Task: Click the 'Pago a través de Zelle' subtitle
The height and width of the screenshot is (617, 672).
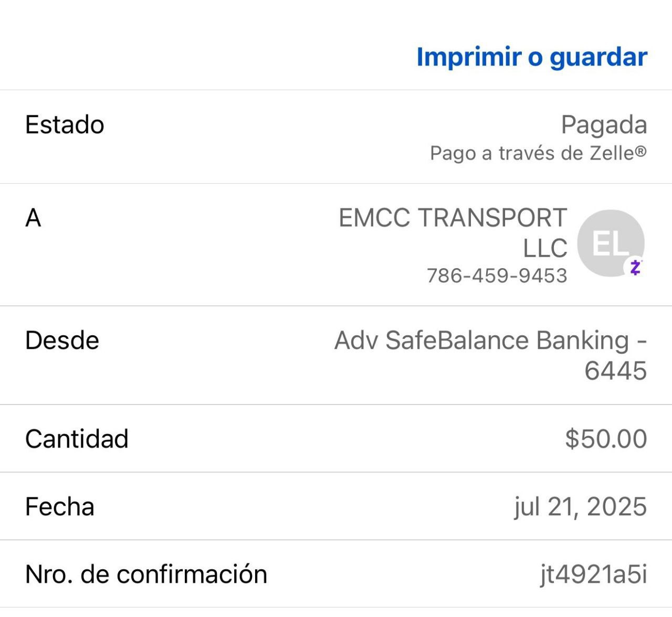Action: (532, 153)
